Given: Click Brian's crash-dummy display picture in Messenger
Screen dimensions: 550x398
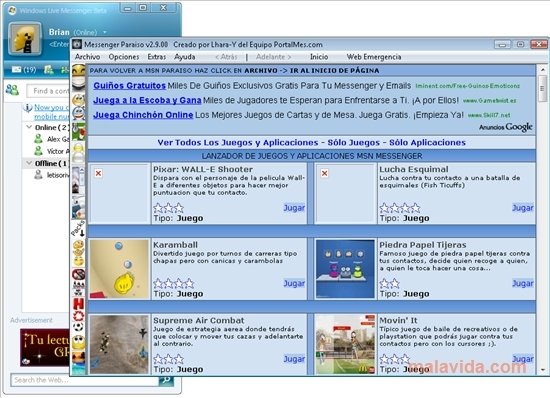Looking at the screenshot, I should 25,39.
